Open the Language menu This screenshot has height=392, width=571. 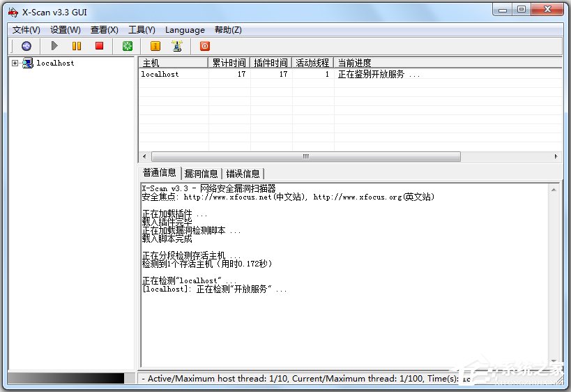coord(185,30)
